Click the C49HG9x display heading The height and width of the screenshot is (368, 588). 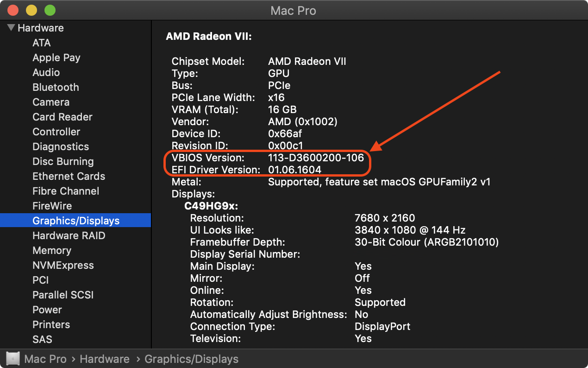click(x=211, y=206)
